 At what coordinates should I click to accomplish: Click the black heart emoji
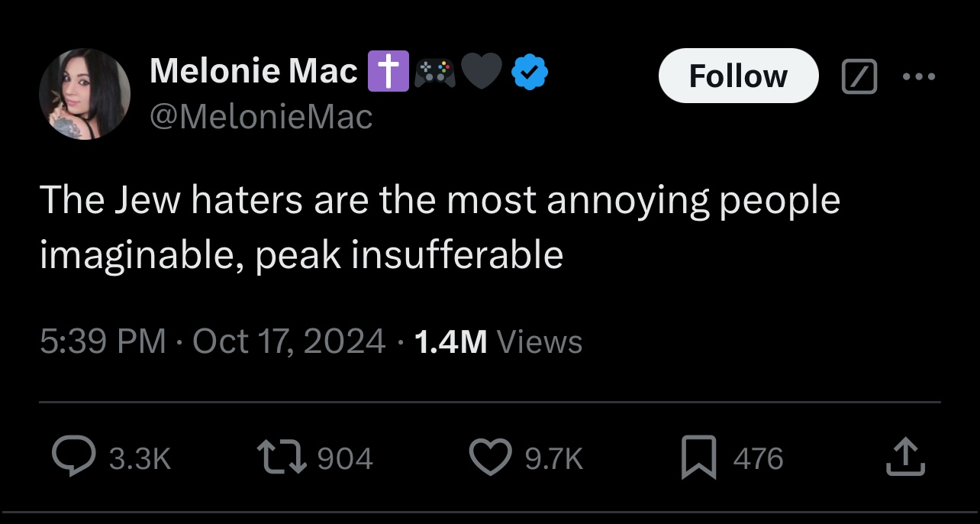[x=482, y=73]
